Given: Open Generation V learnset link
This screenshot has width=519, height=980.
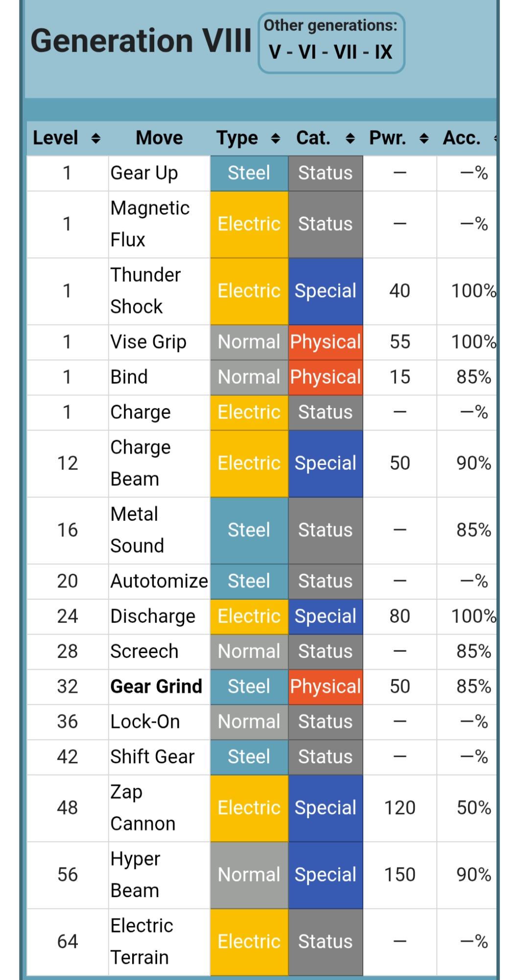Looking at the screenshot, I should [275, 52].
